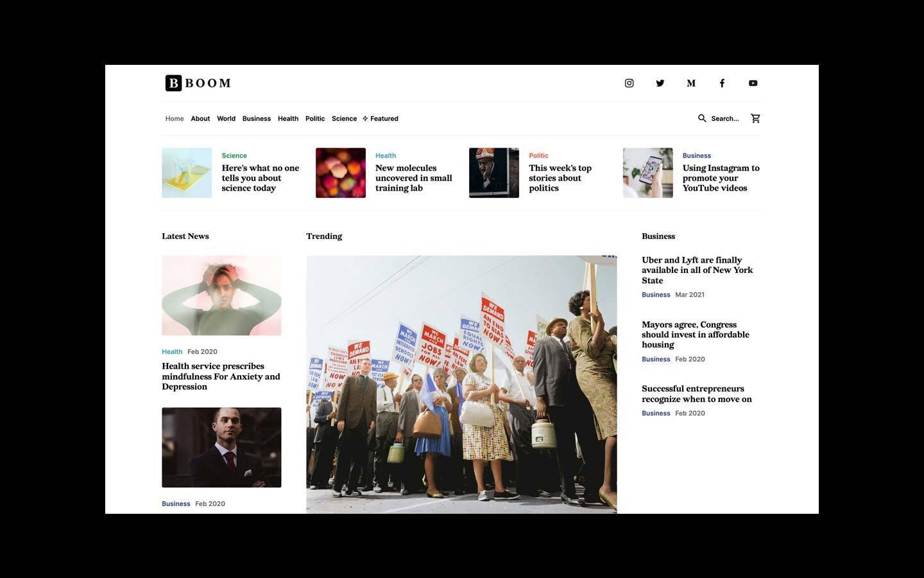The height and width of the screenshot is (578, 924).
Task: Click the mindfulness article thumbnail photo
Action: point(221,295)
